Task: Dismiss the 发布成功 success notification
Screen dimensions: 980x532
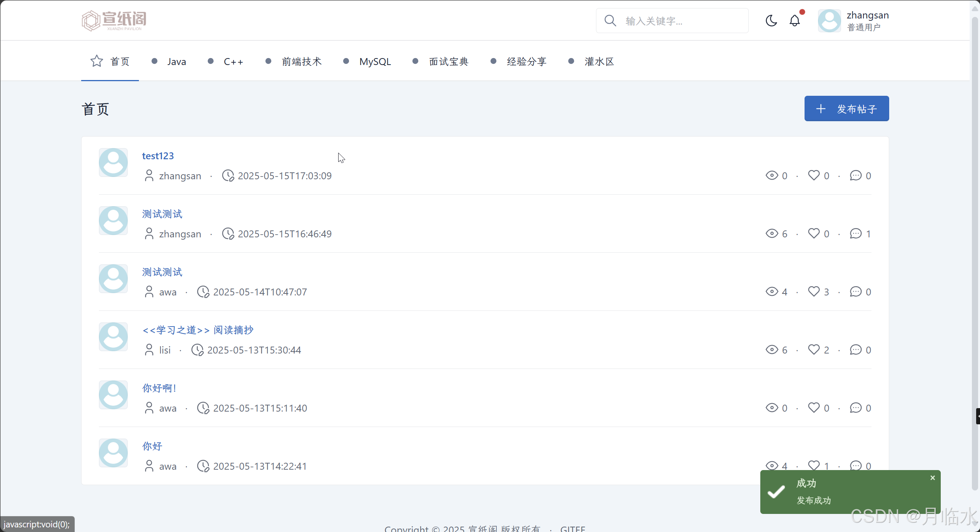Action: coord(932,478)
